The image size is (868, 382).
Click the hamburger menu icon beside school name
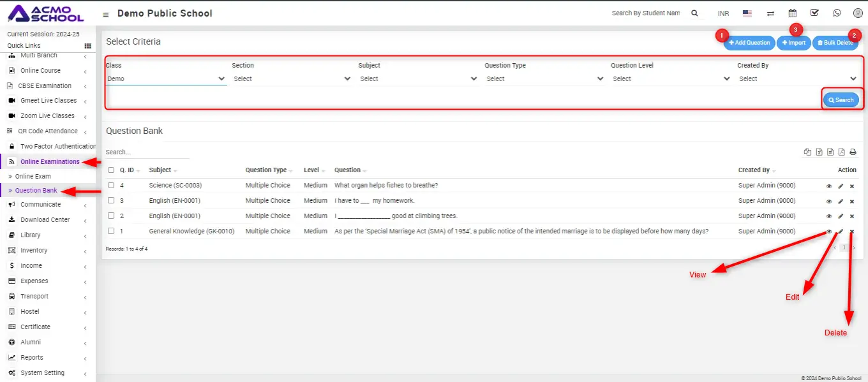tap(105, 14)
